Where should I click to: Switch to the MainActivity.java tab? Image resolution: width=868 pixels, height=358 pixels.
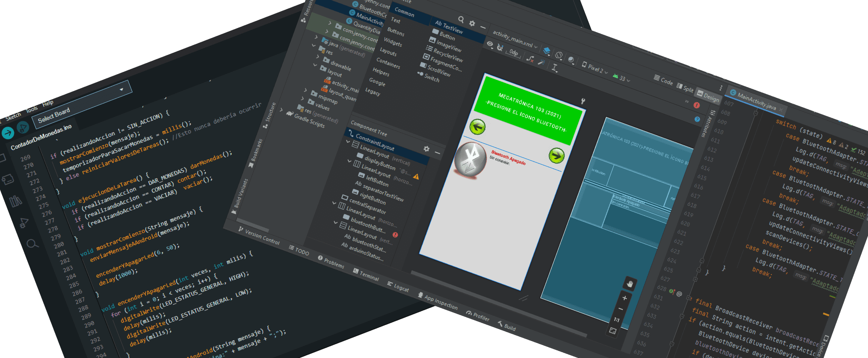757,101
